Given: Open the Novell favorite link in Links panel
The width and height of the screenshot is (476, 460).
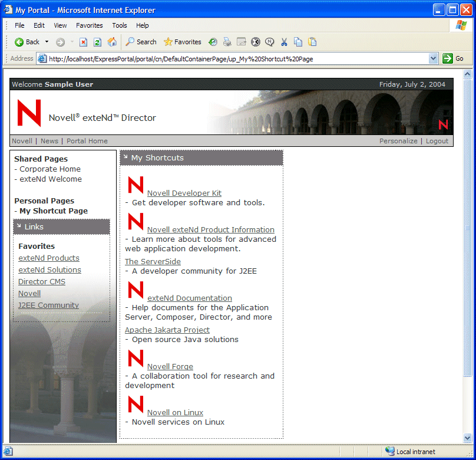Looking at the screenshot, I should point(29,294).
